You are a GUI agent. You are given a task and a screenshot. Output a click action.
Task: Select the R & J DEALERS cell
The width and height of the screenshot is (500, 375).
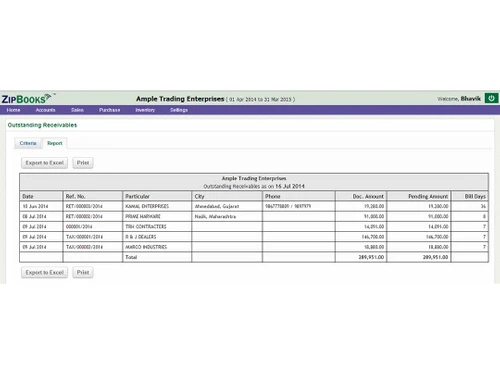pos(157,237)
